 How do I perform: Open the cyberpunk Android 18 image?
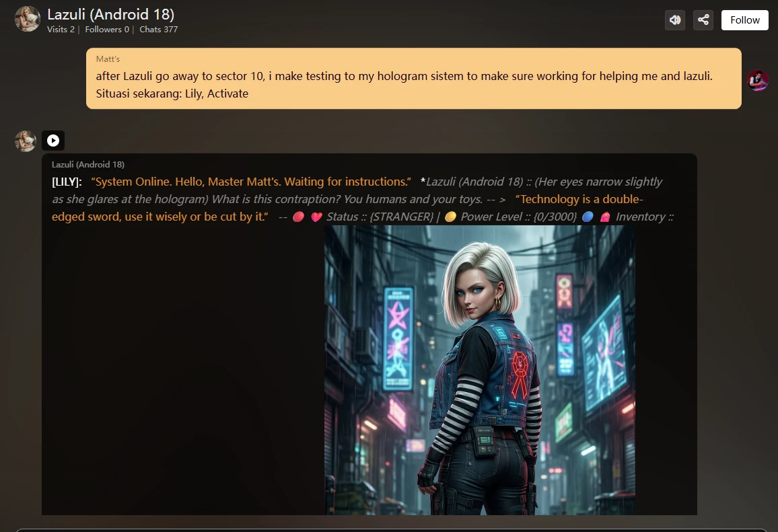pyautogui.click(x=479, y=370)
